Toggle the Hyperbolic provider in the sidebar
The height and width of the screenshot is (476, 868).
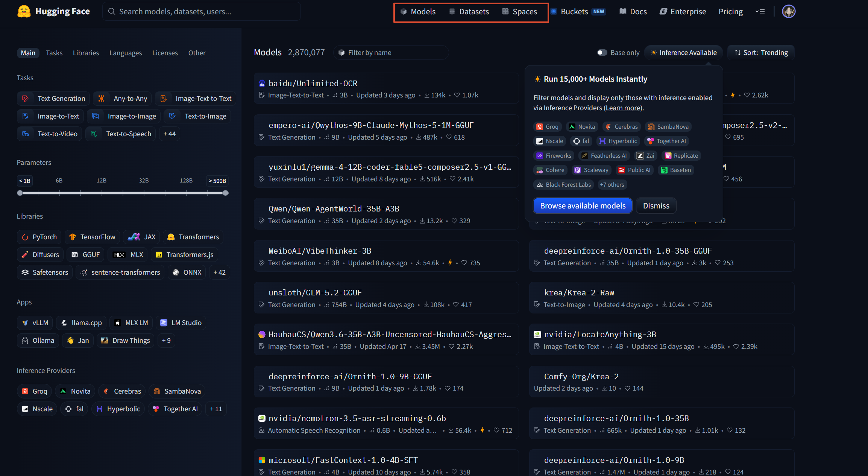pyautogui.click(x=118, y=409)
